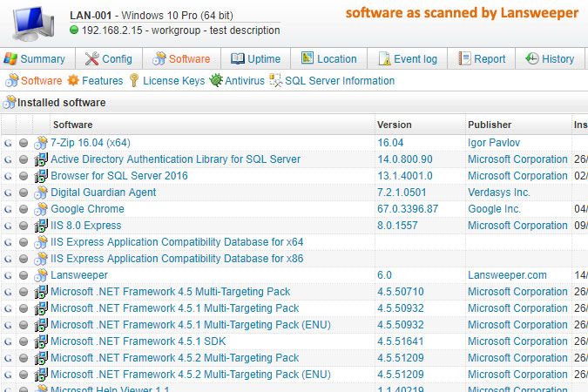
Task: Click the package icon next to Lansweeper
Action: (41, 275)
